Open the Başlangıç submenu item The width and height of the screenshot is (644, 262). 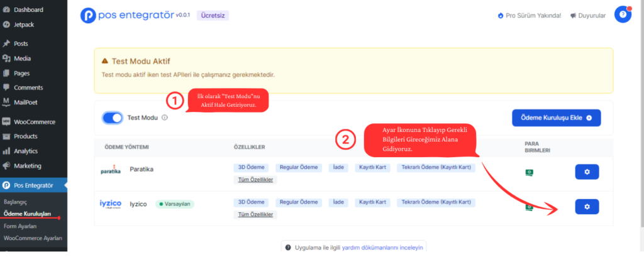pos(16,203)
